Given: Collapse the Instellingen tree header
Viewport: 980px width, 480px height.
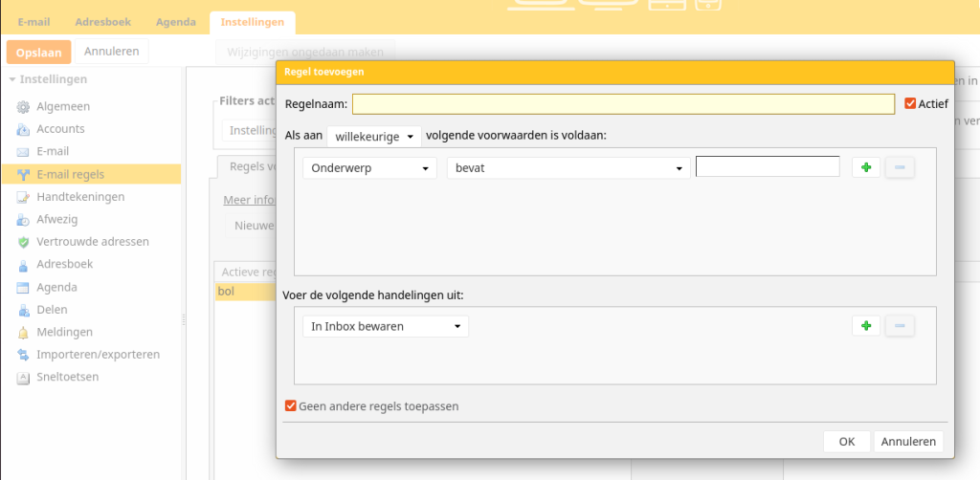Looking at the screenshot, I should point(12,80).
